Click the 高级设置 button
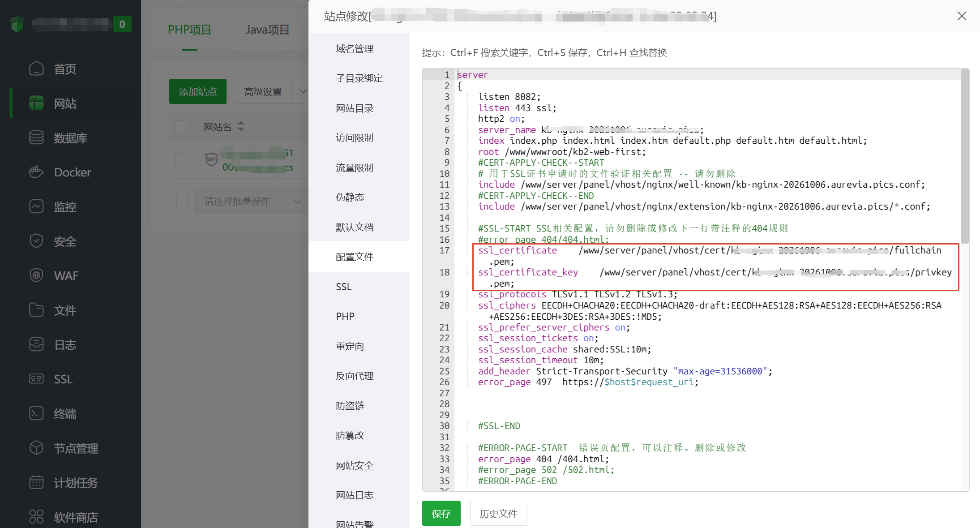 pyautogui.click(x=263, y=91)
